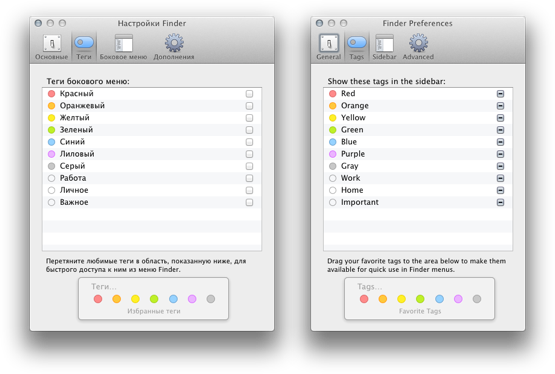The height and width of the screenshot is (374, 555).
Task: Click red dot beside Красный tag
Action: (51, 94)
